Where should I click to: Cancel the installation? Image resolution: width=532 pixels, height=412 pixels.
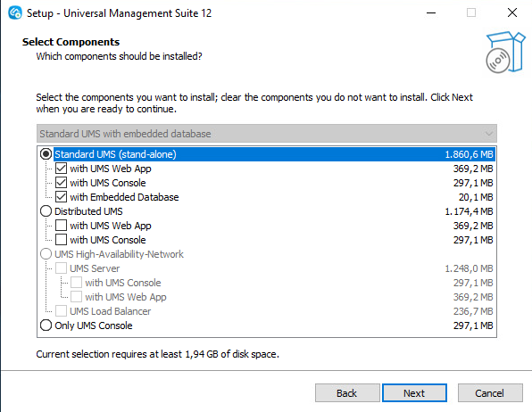(x=490, y=393)
